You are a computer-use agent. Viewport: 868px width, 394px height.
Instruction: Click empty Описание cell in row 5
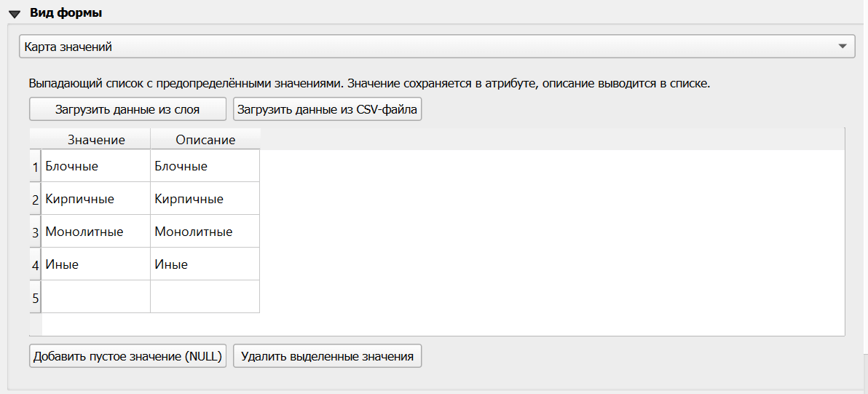(205, 297)
